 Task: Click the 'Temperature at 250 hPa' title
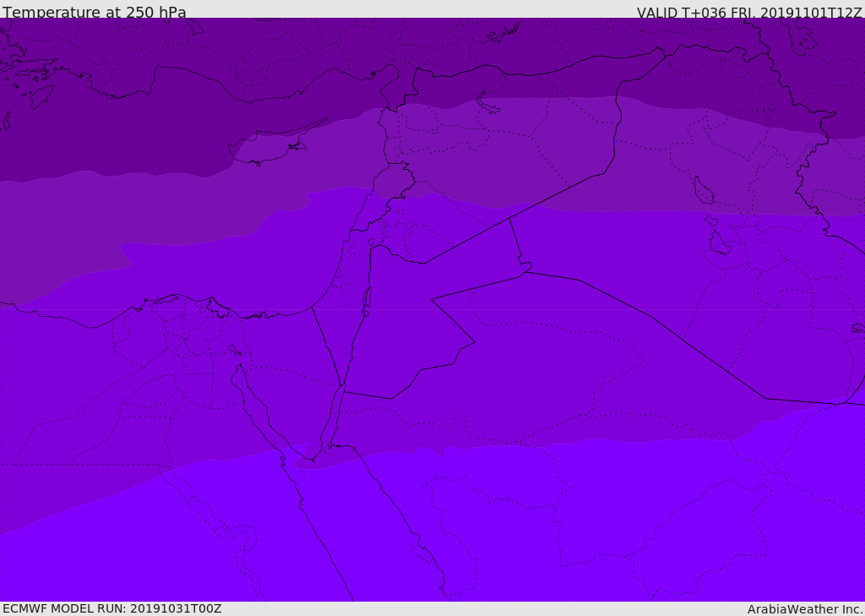(x=95, y=12)
